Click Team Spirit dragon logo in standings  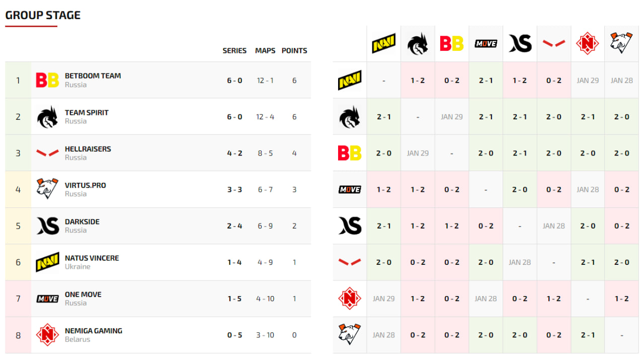[47, 117]
